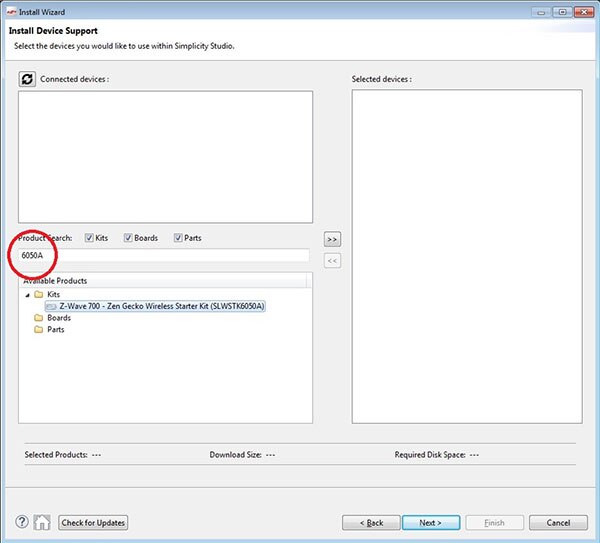
Task: Select the Boards tree item label
Action: [x=59, y=318]
